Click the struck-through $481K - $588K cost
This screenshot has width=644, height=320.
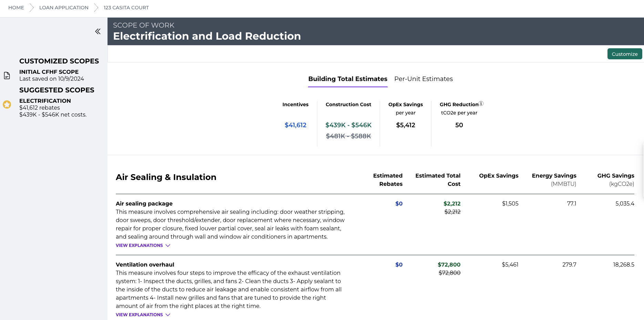pyautogui.click(x=348, y=136)
